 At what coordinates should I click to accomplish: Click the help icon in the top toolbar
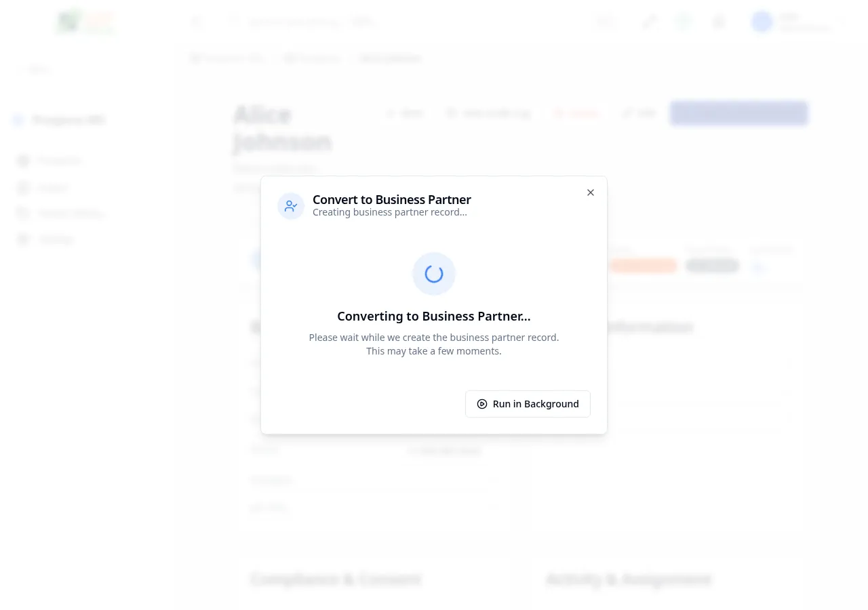pos(683,22)
